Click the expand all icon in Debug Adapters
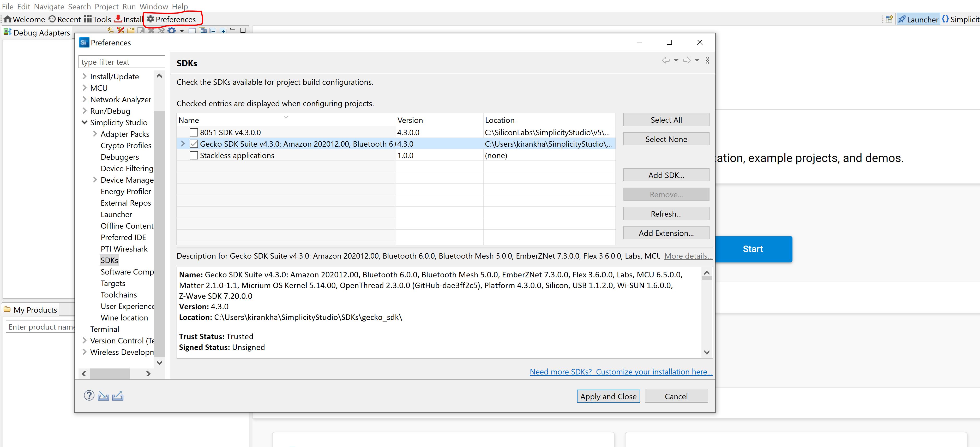The height and width of the screenshot is (447, 980). pyautogui.click(x=223, y=30)
